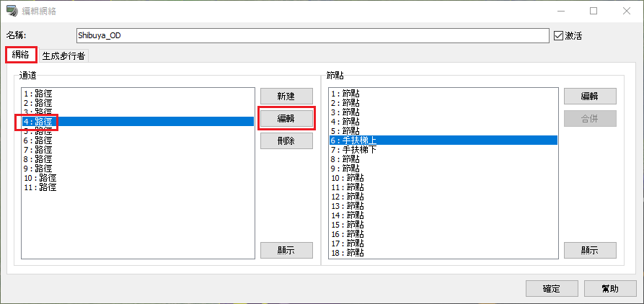The height and width of the screenshot is (304, 644).
Task: Select node row 7：手扶梯下
Action: click(x=444, y=150)
